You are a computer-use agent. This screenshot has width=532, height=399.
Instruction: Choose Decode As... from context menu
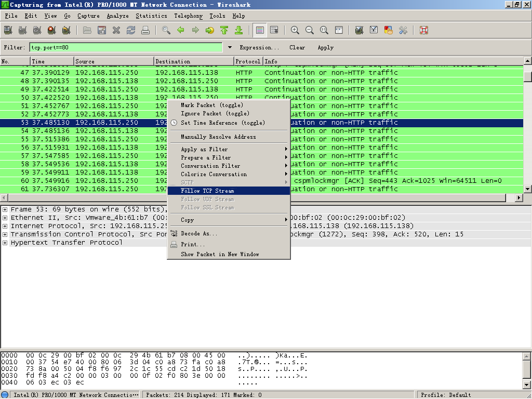tap(229, 233)
